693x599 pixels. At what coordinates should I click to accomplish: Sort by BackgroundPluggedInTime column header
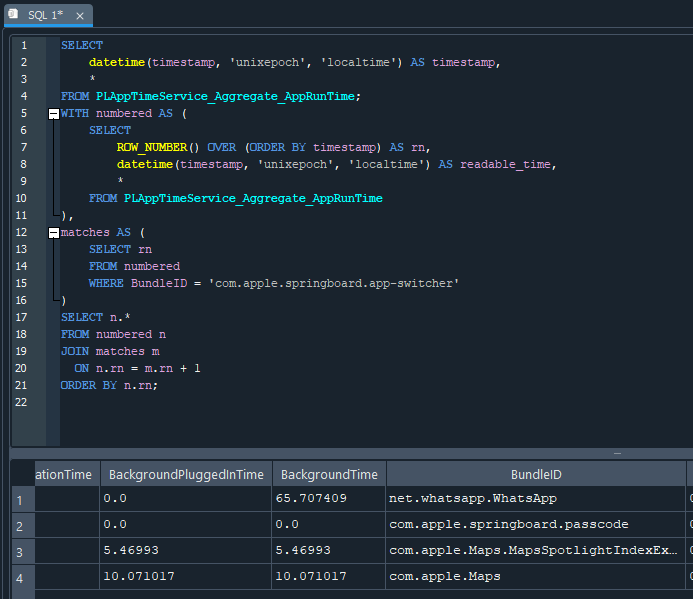[x=186, y=474]
